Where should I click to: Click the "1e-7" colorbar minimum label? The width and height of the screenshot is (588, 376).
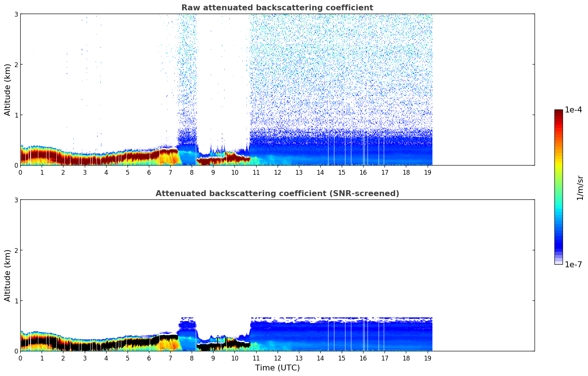(573, 265)
